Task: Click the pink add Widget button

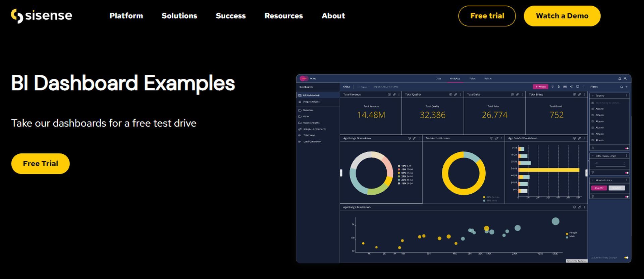Action: 540,87
